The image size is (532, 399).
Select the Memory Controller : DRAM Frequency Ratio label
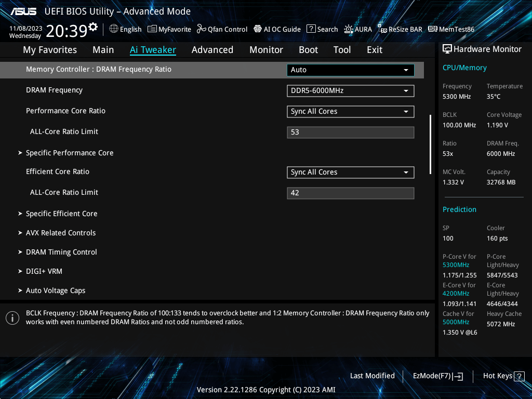tap(99, 69)
